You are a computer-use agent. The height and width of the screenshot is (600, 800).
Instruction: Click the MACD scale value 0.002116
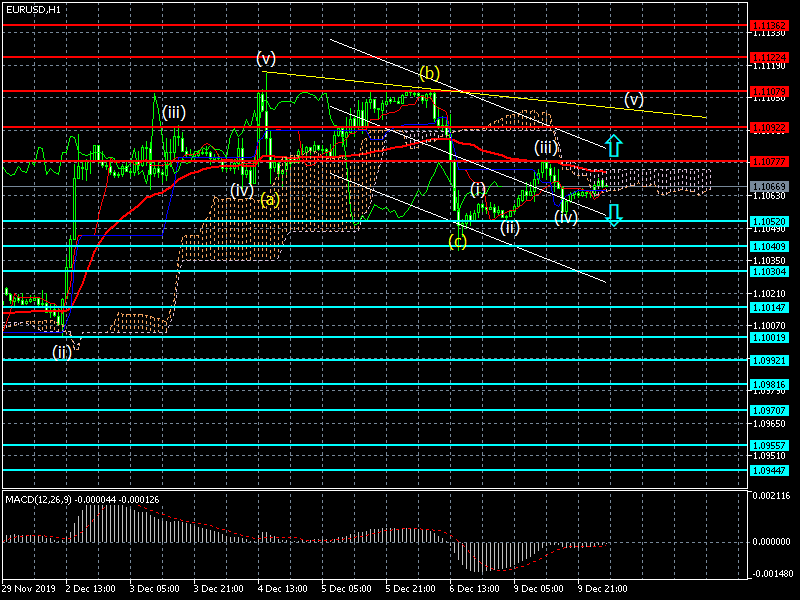(x=771, y=496)
